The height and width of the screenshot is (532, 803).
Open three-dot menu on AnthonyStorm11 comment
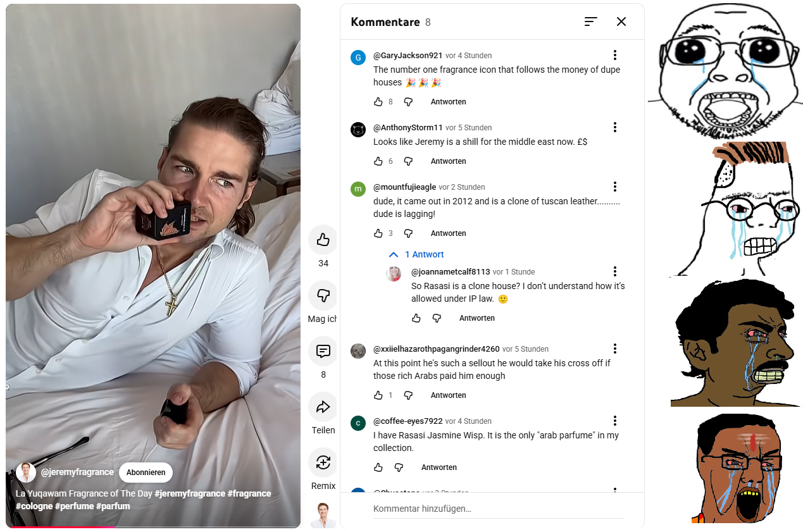pyautogui.click(x=614, y=127)
